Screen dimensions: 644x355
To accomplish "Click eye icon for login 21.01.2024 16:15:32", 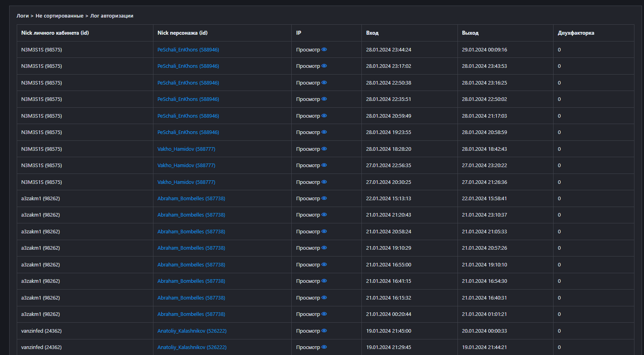I will [x=324, y=298].
